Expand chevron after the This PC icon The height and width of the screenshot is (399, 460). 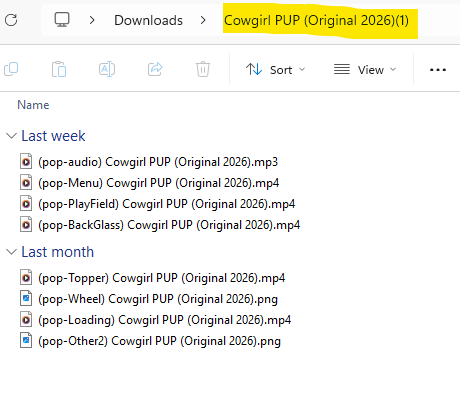click(92, 20)
